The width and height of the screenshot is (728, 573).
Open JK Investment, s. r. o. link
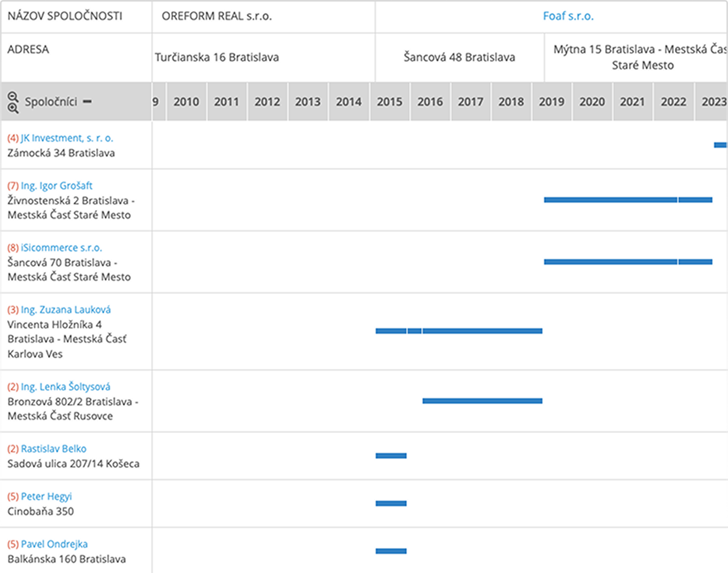(67, 138)
